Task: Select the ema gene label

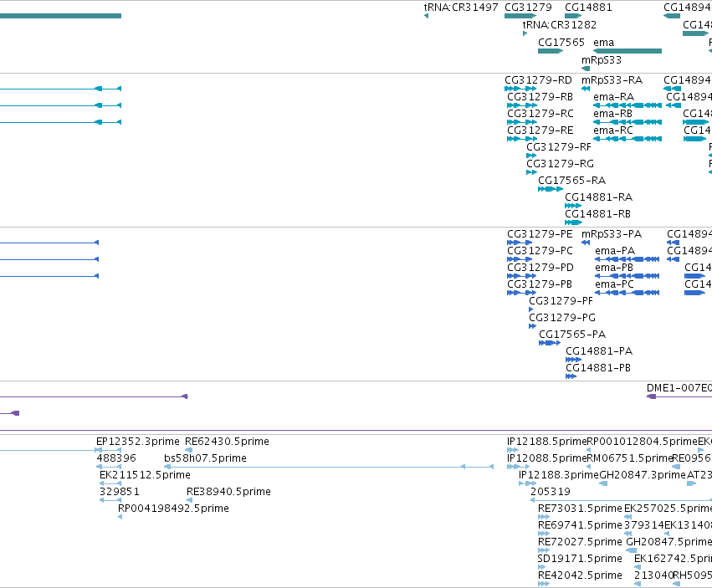Action: (604, 42)
